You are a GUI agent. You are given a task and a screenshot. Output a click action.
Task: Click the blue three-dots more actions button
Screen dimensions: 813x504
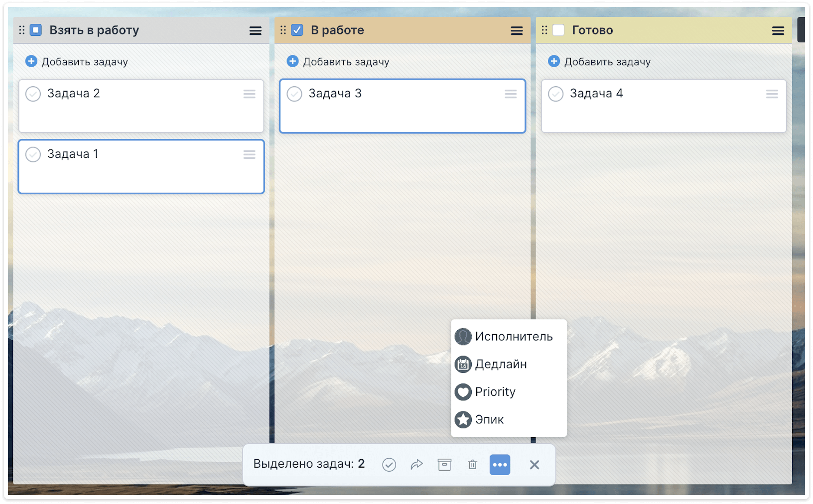tap(500, 465)
